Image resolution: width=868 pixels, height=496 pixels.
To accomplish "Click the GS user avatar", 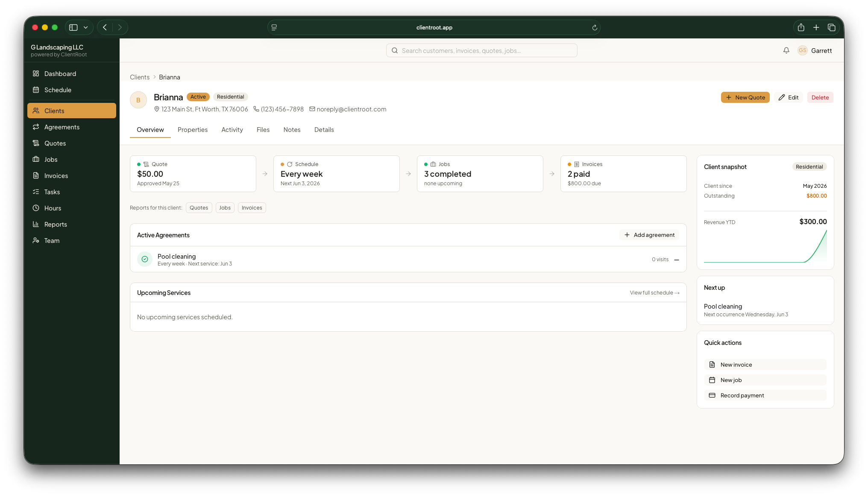I will click(x=802, y=50).
